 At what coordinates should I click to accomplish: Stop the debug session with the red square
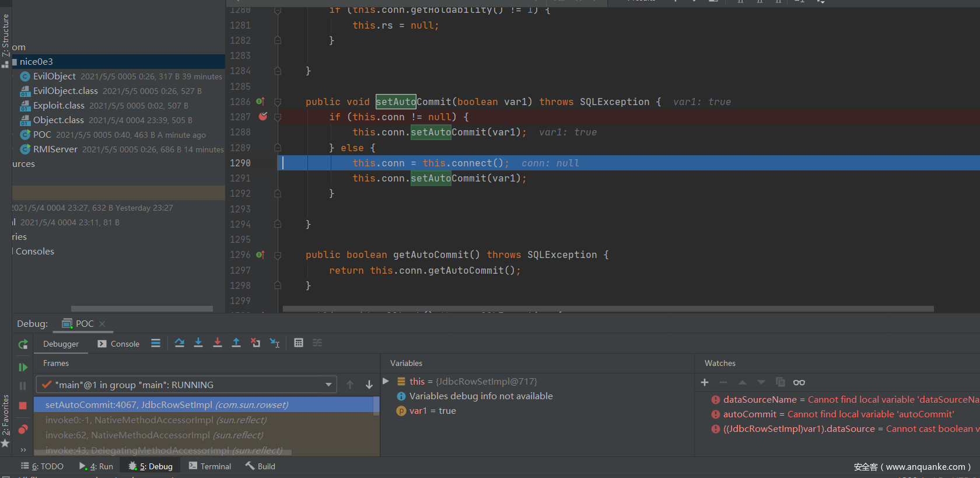23,406
